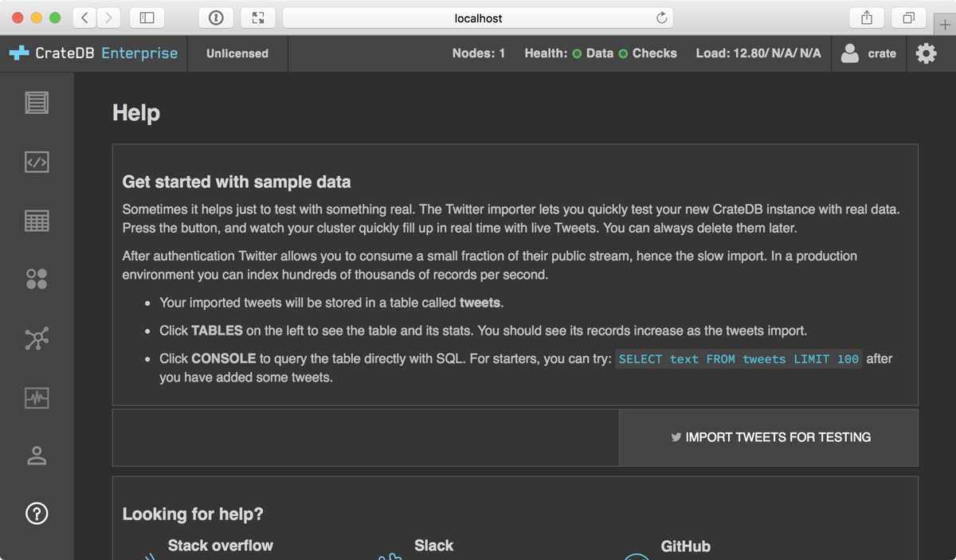Open the Monitoring panel from the sidebar
Viewport: 956px width, 560px height.
(37, 397)
